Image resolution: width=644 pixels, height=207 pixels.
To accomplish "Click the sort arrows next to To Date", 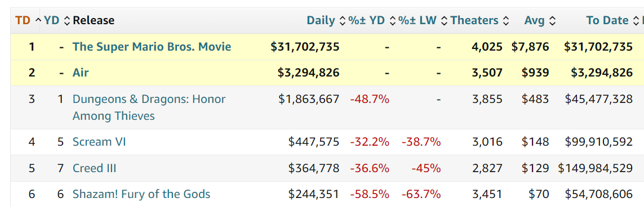I will 636,20.
